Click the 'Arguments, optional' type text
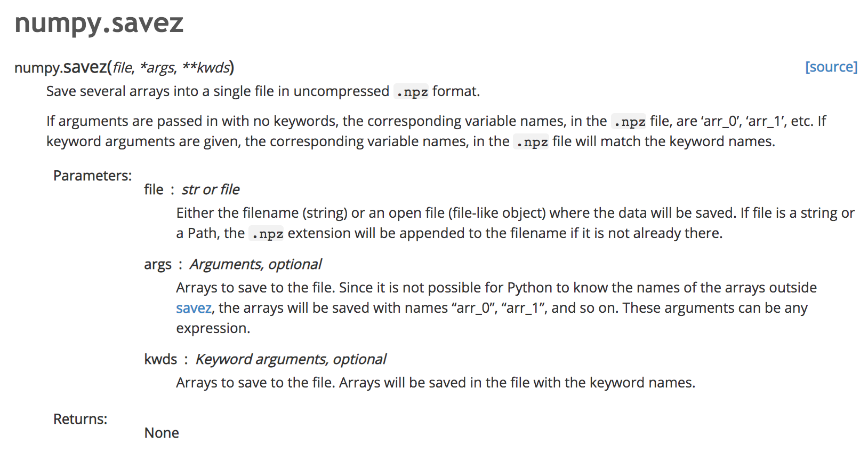 pos(255,265)
